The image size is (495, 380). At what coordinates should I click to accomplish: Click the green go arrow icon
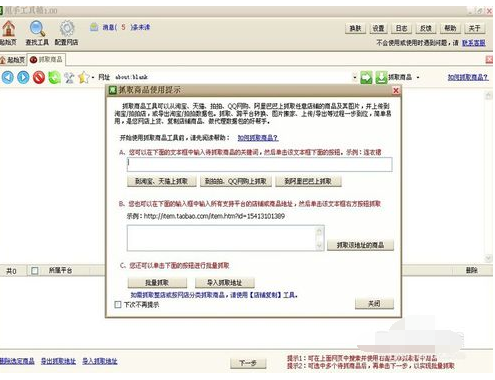coord(366,77)
